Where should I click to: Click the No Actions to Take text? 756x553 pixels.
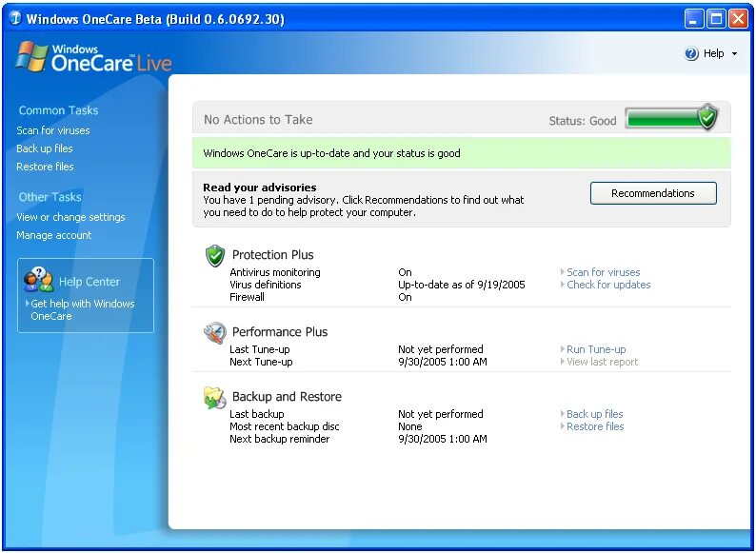tap(258, 120)
